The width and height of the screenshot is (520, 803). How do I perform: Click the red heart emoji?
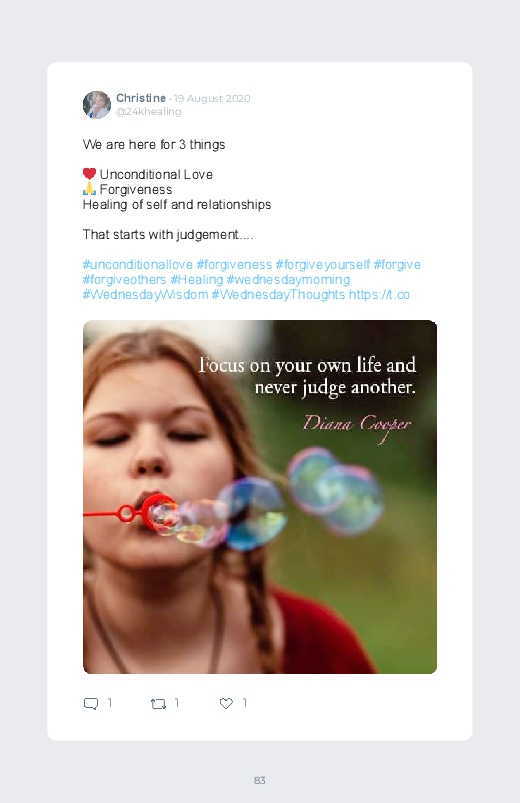pyautogui.click(x=89, y=174)
